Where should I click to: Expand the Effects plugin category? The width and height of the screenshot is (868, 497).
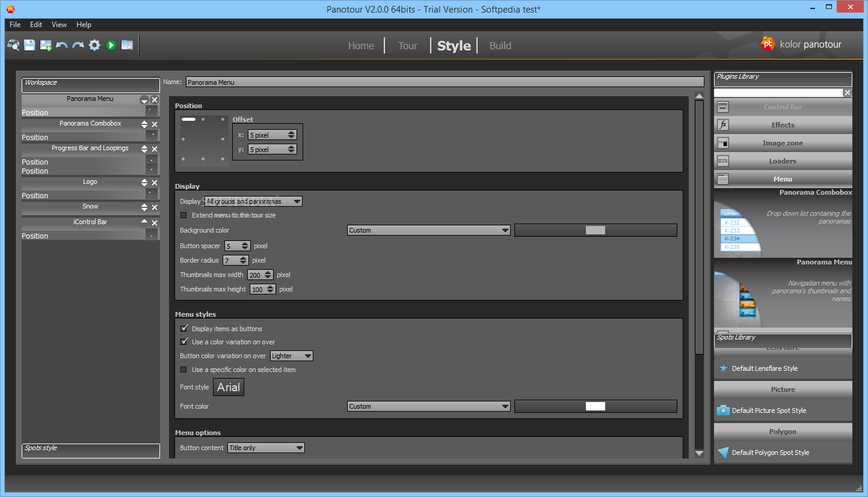pyautogui.click(x=783, y=125)
